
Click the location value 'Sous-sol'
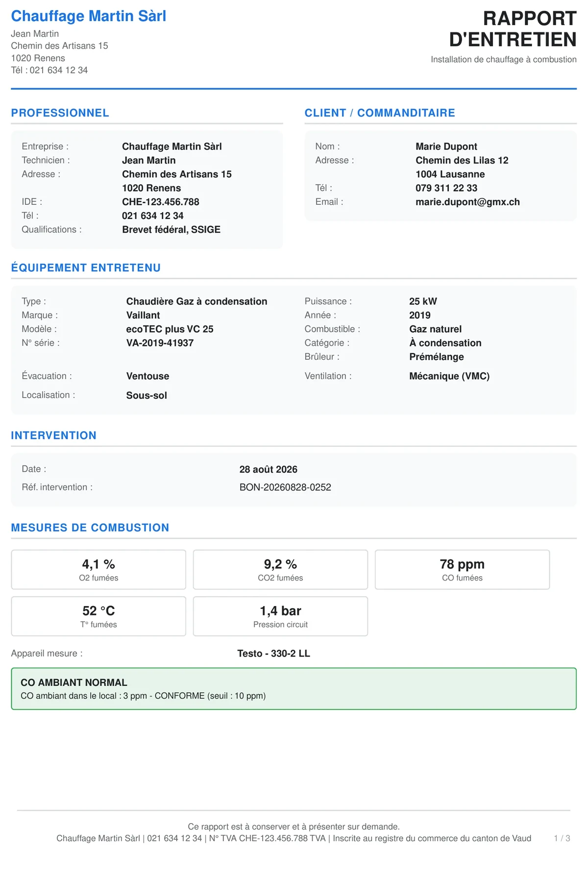[x=147, y=395]
